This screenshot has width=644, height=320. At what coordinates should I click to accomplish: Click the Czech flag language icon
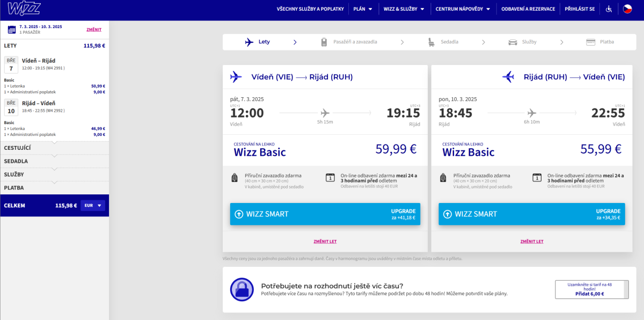coord(627,9)
